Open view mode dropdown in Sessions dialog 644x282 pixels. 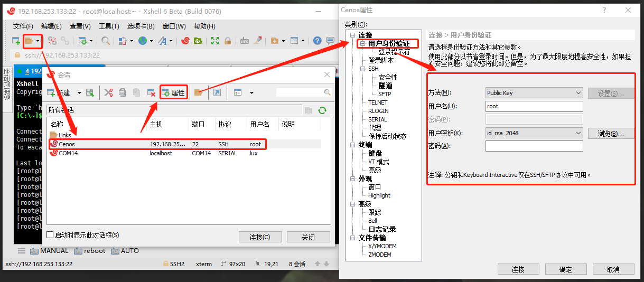pos(251,93)
